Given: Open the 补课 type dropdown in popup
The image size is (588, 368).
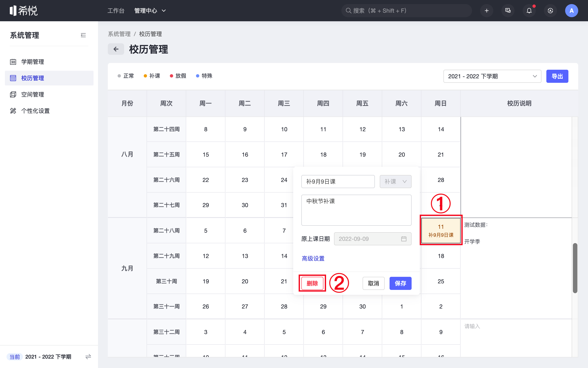Looking at the screenshot, I should tap(395, 182).
